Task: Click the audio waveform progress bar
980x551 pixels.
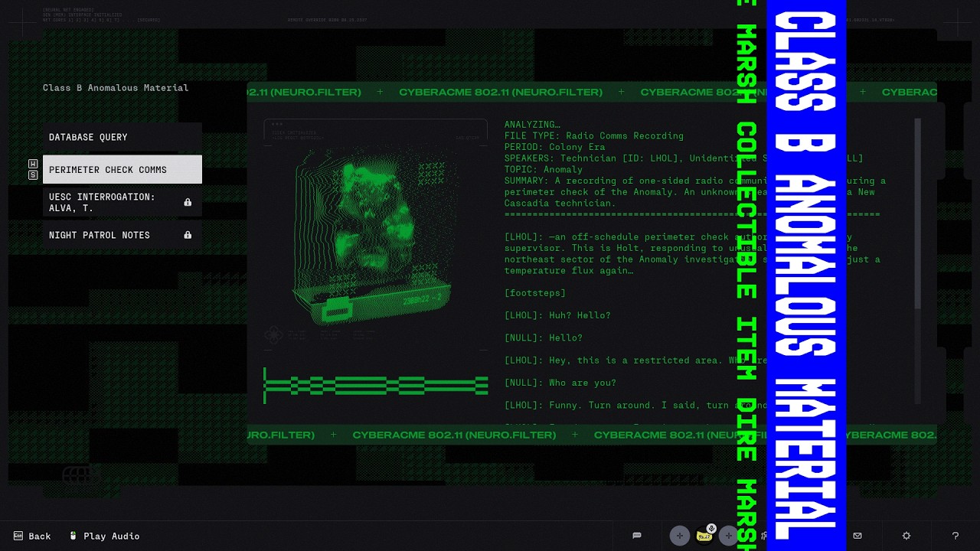Action: [375, 385]
